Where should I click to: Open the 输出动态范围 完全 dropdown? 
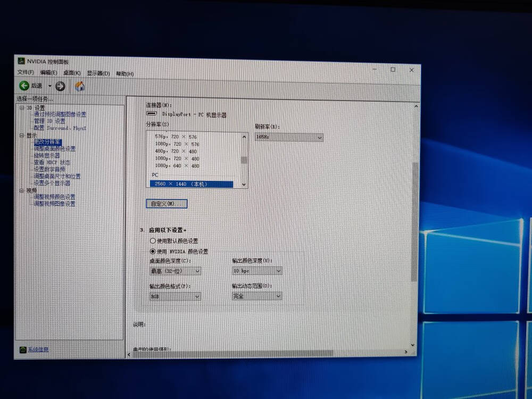257,296
